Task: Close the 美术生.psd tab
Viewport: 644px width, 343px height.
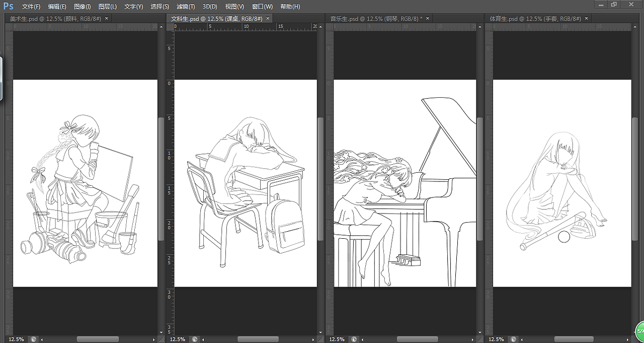Action: [x=106, y=18]
